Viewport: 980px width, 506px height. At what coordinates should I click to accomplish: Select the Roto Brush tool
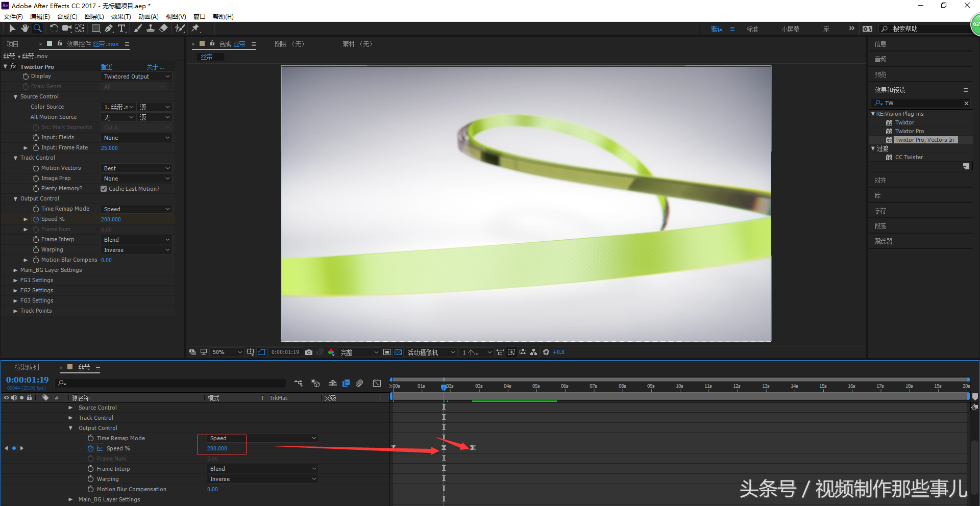point(180,29)
